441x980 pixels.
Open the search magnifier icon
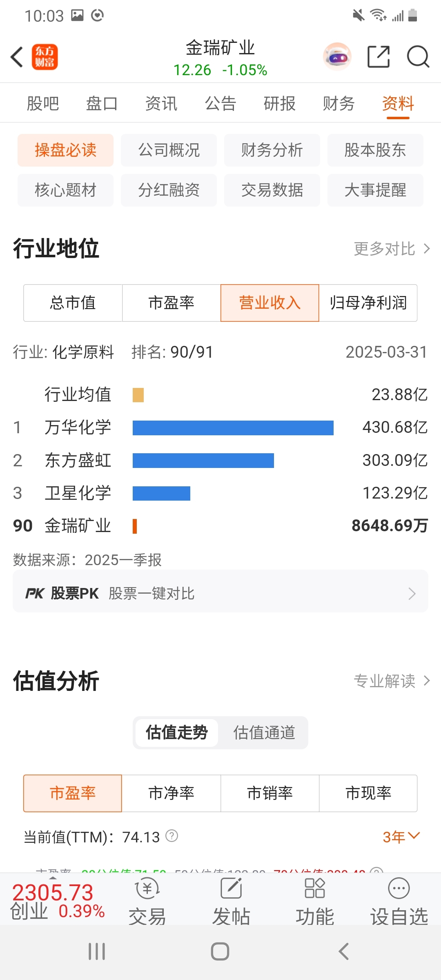point(418,56)
